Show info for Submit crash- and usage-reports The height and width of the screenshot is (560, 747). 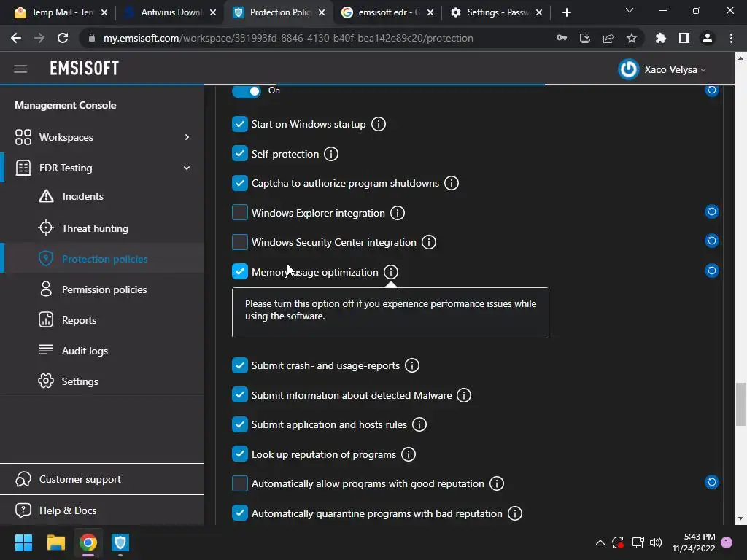[x=412, y=365]
